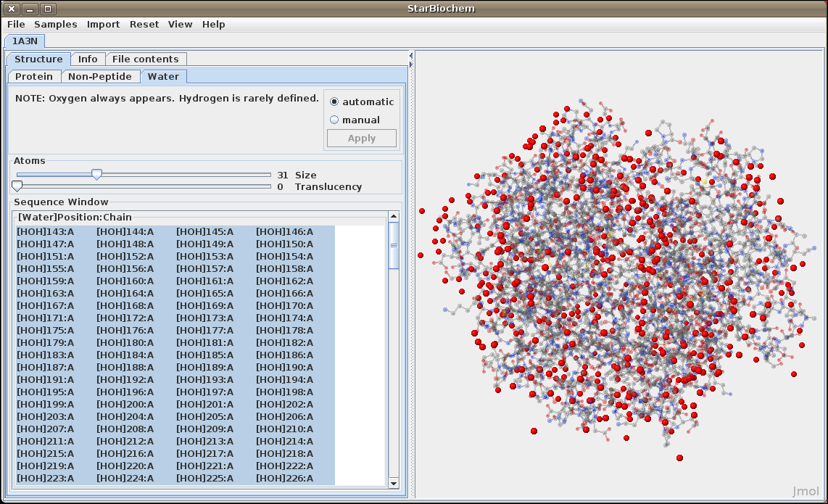Image resolution: width=828 pixels, height=504 pixels.
Task: Select water molecule [HOH]200:A
Action: [125, 404]
